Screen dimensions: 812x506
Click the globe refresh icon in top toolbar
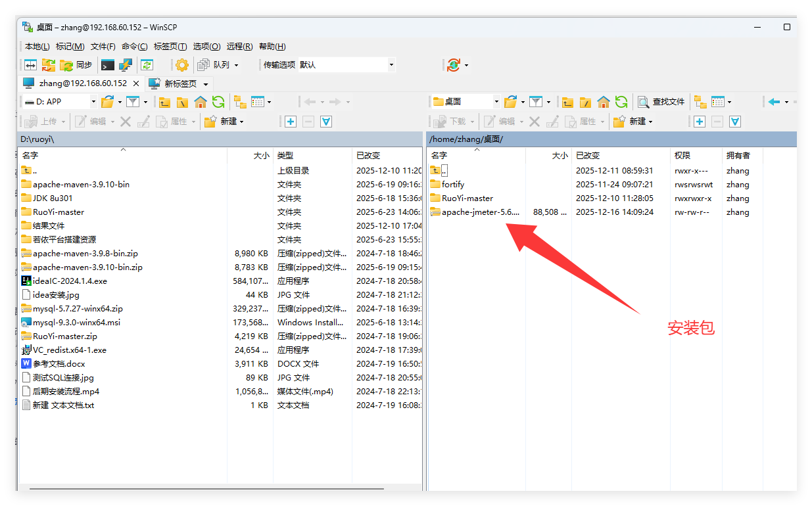click(454, 65)
